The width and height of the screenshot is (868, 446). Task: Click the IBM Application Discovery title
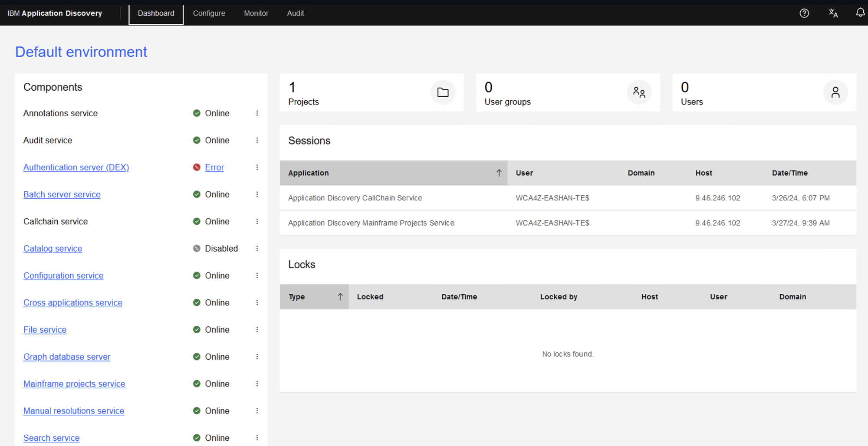pos(55,13)
